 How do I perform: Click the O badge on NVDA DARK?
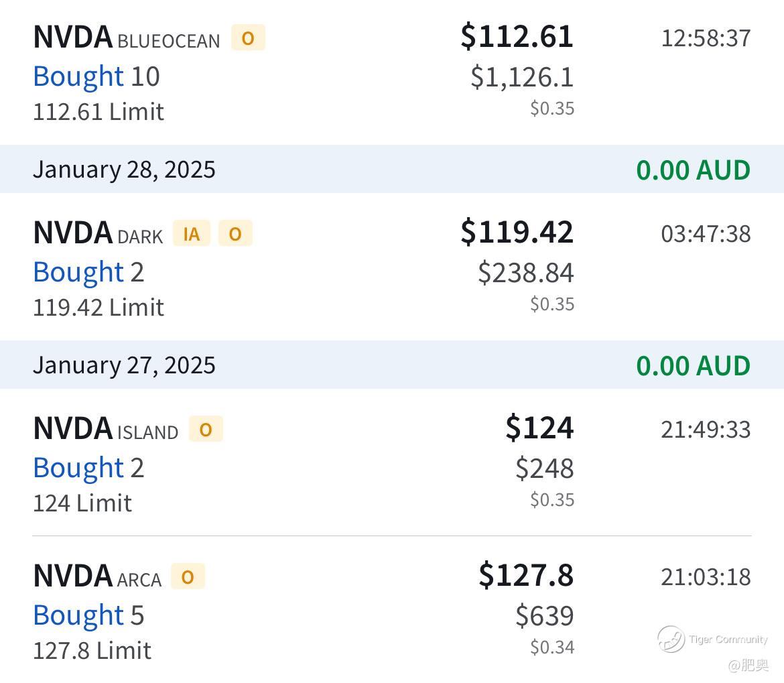(235, 234)
